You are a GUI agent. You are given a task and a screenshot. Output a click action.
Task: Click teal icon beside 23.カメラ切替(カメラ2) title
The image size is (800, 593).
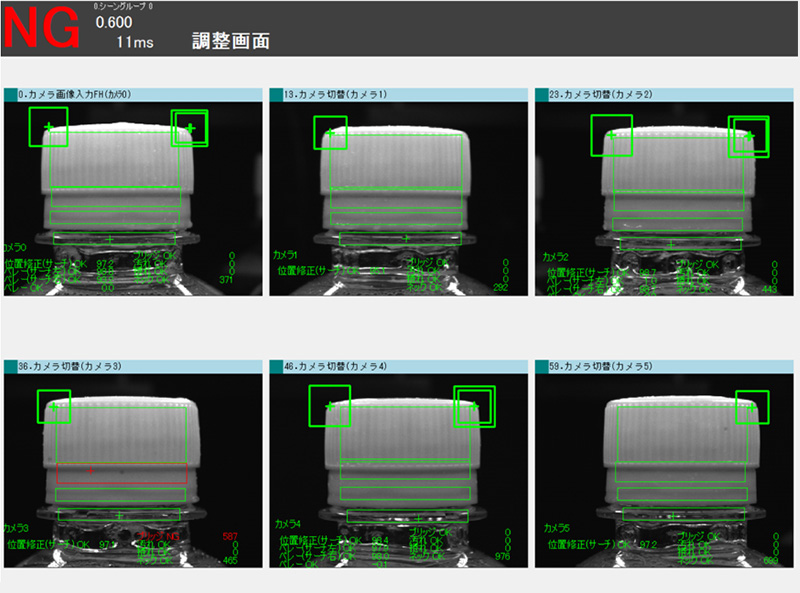coord(542,94)
